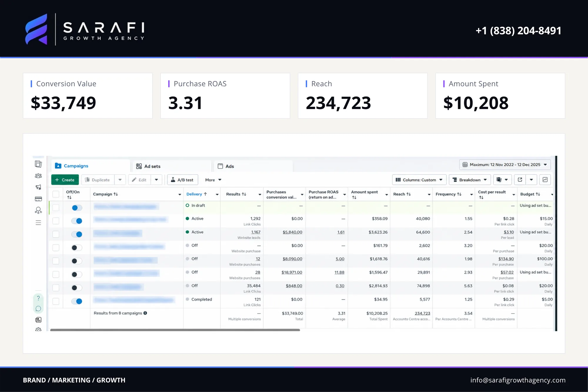The image size is (588, 392).
Task: Open the speech bubble chat icon
Action: 38,308
